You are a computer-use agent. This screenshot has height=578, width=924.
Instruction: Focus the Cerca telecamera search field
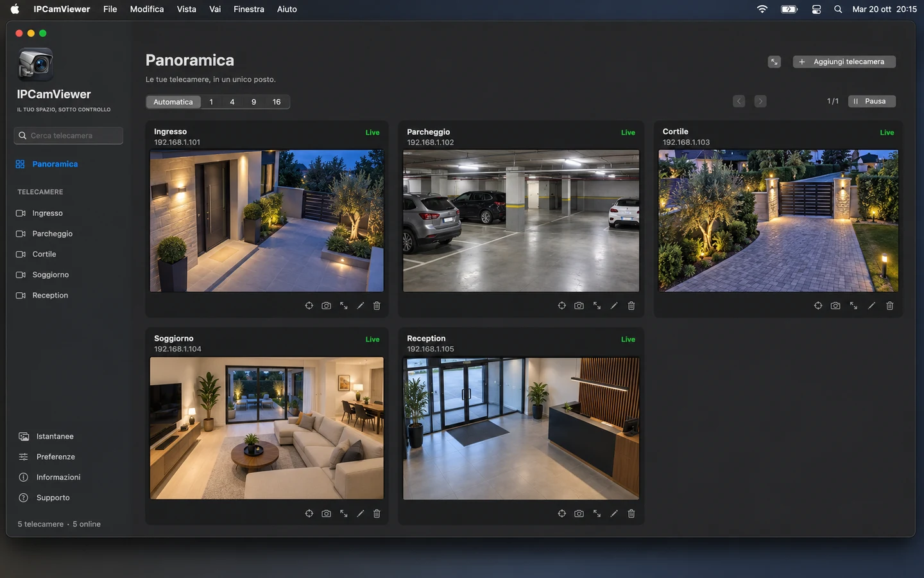[69, 136]
